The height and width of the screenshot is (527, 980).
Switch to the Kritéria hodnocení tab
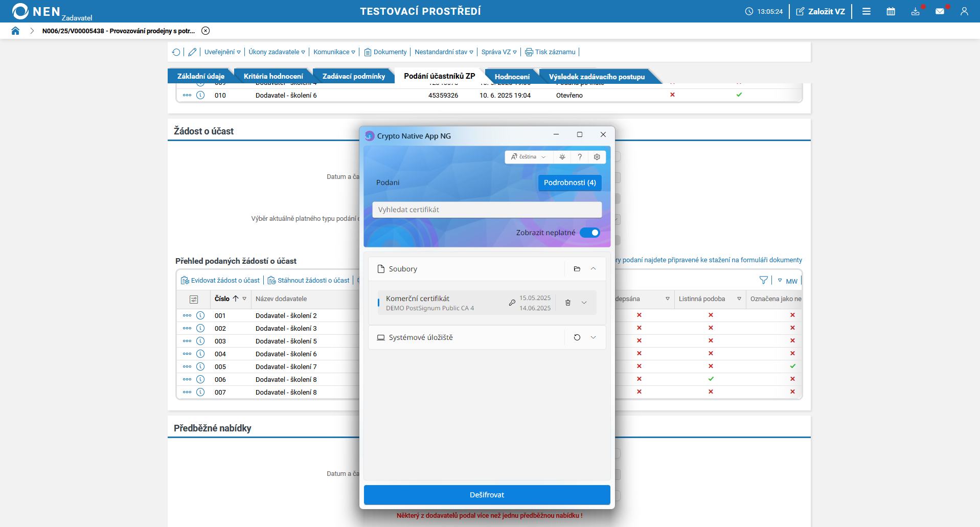click(273, 76)
